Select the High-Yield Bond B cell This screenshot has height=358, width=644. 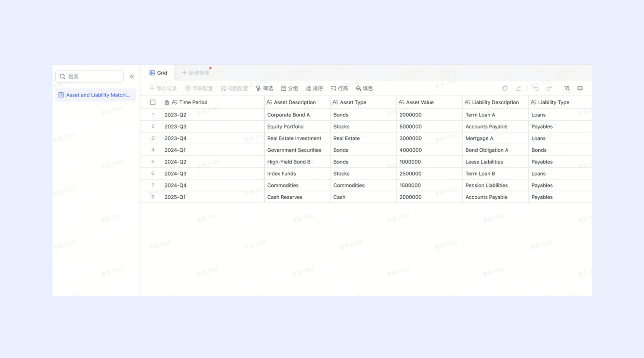pyautogui.click(x=297, y=162)
